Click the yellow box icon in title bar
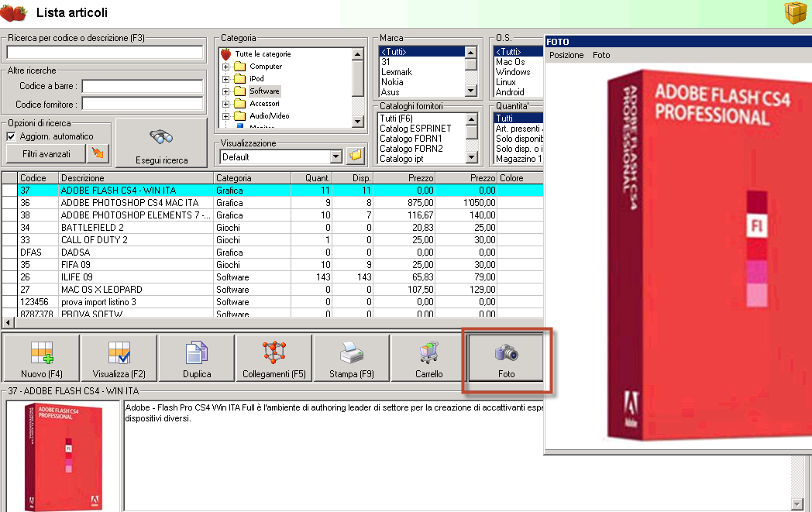The width and height of the screenshot is (812, 512). [x=796, y=12]
